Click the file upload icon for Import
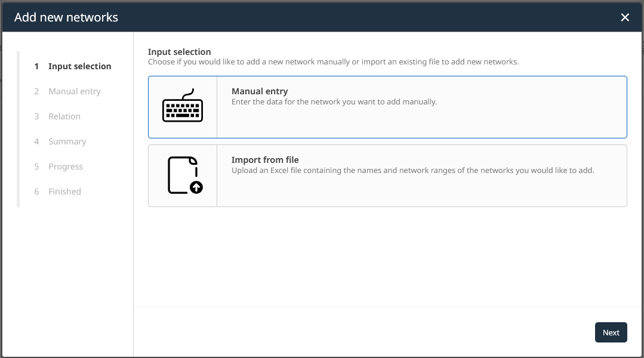644x358 pixels. 183,175
